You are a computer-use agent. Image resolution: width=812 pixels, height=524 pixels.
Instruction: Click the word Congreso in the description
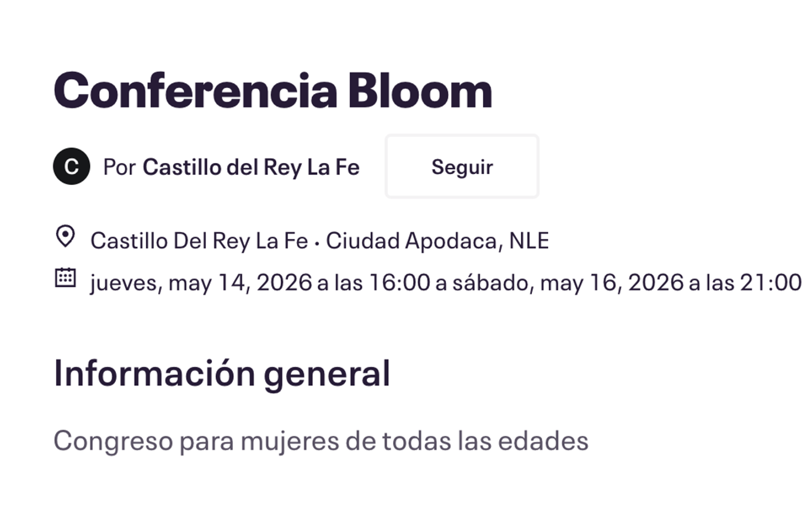pos(114,441)
